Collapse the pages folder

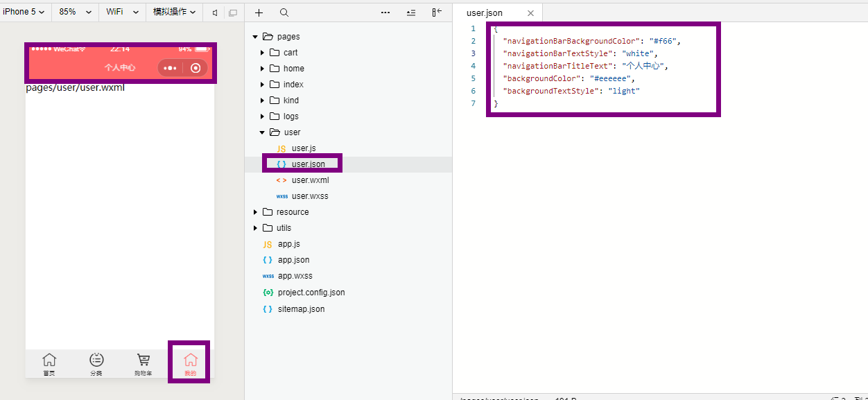tap(255, 37)
